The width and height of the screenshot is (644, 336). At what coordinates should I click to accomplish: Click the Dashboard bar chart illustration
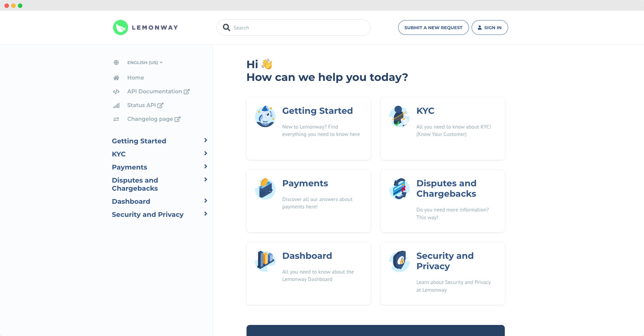[x=265, y=261]
